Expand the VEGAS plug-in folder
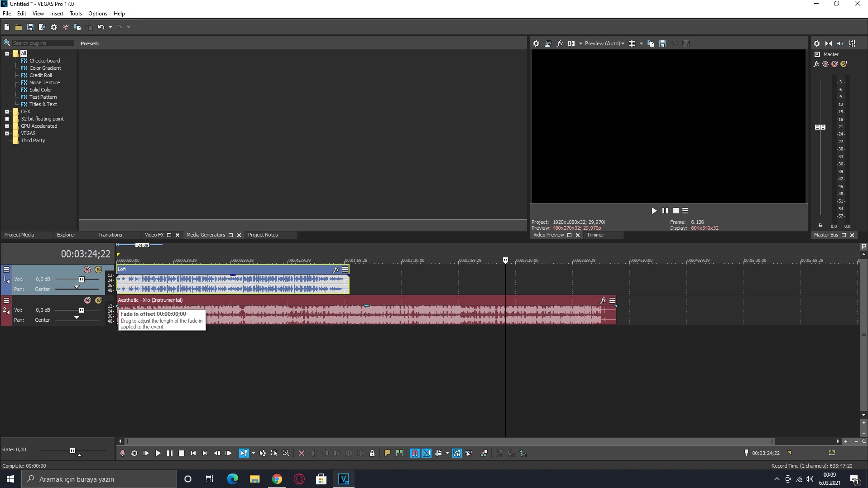Image resolution: width=868 pixels, height=488 pixels. 7,133
